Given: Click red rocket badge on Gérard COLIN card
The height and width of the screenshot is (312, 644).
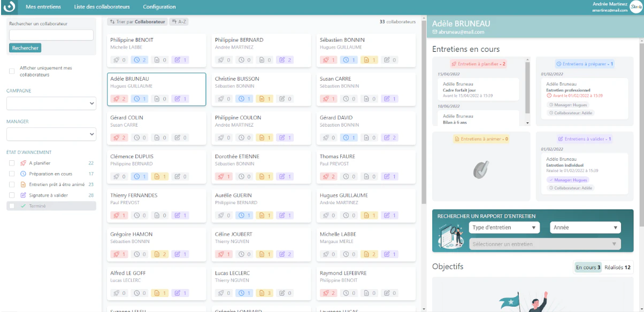Looking at the screenshot, I should point(119,138).
